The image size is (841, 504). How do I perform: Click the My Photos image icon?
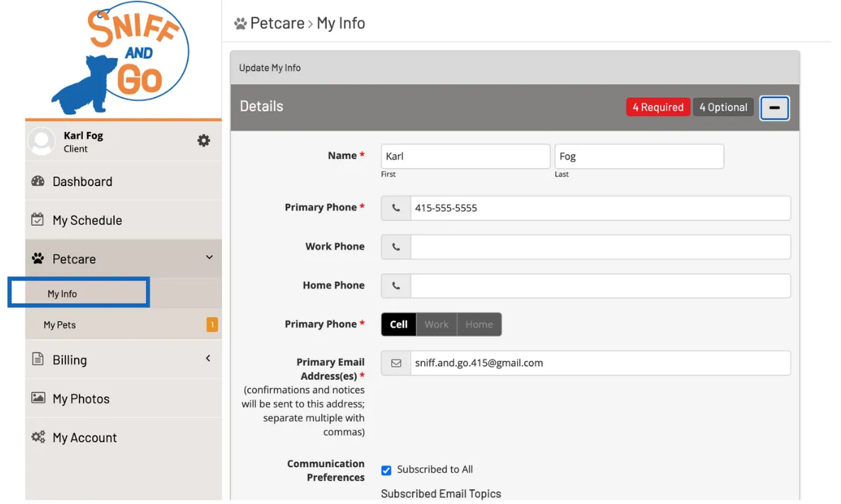(x=38, y=398)
